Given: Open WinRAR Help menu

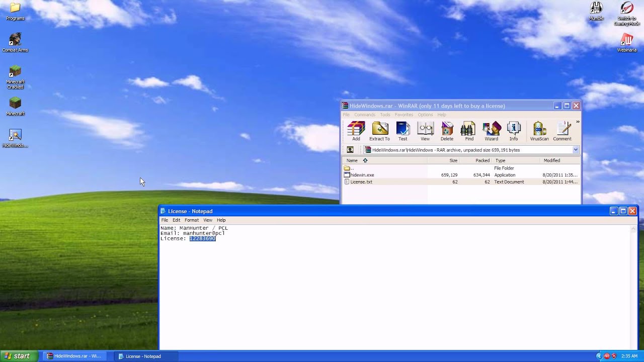Looking at the screenshot, I should coord(442,115).
